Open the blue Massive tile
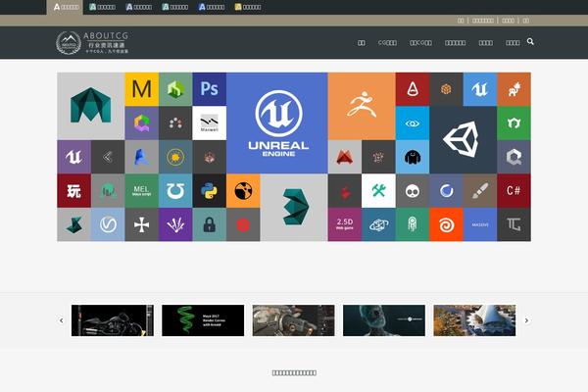Image resolution: width=588 pixels, height=392 pixels. [x=480, y=224]
